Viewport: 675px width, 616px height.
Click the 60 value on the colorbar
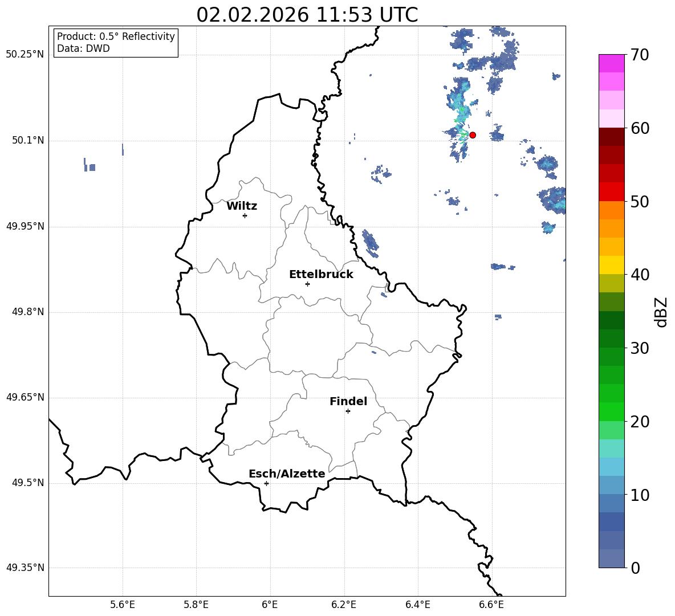coord(640,128)
